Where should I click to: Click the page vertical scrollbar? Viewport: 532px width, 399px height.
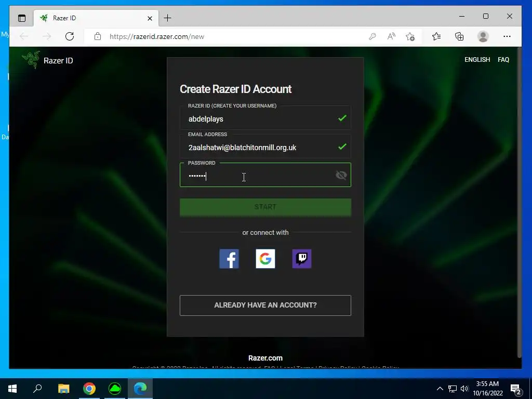pyautogui.click(x=519, y=203)
